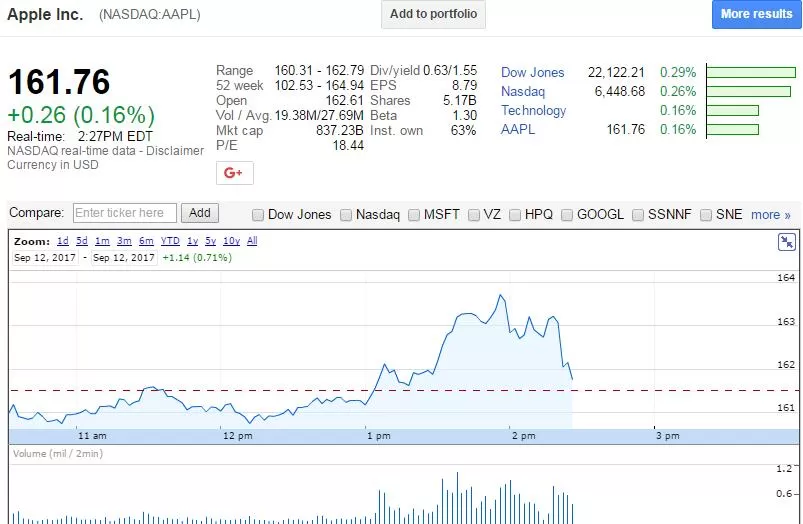Viewport: 803px width, 524px height.
Task: Click the Google+ share icon
Action: tap(235, 173)
